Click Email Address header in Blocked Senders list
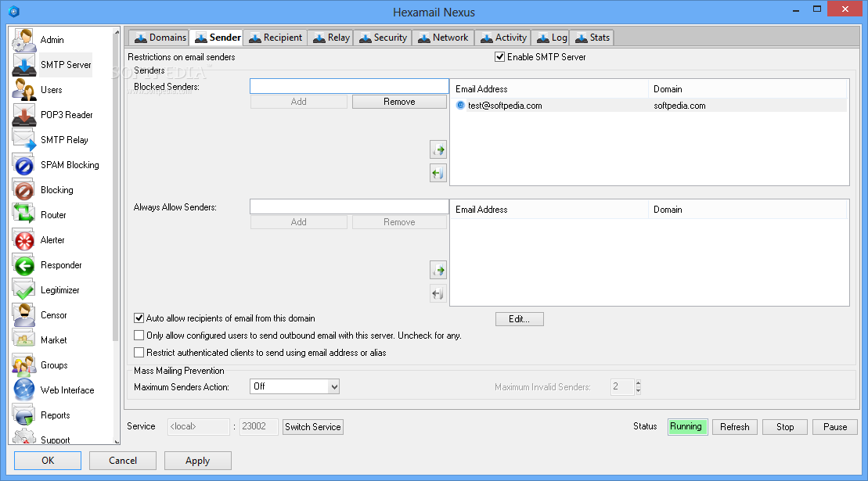Image resolution: width=868 pixels, height=481 pixels. click(x=549, y=89)
